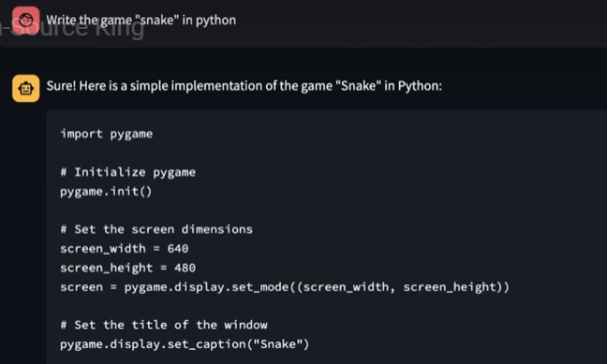Click the value 640 in the code
The width and height of the screenshot is (607, 364).
coord(178,248)
